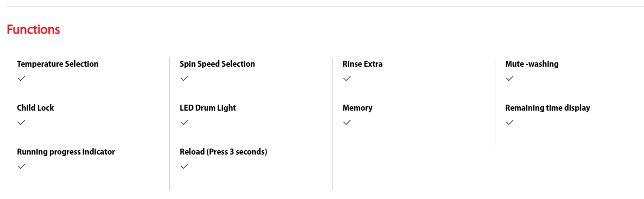Screen dimensions: 644x199
Task: Click the Rinse Extra label
Action: click(x=362, y=64)
